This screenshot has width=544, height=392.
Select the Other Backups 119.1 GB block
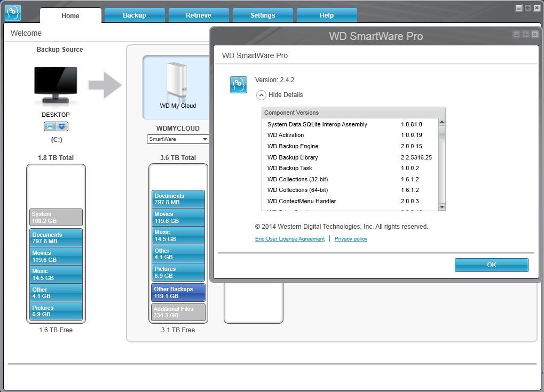[x=178, y=292]
